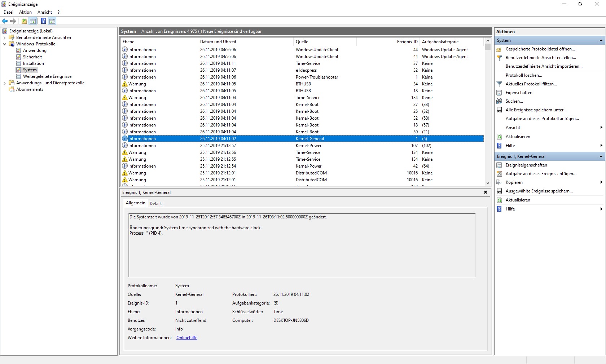Sort by the Datum und Uhrzeit column header

point(246,42)
